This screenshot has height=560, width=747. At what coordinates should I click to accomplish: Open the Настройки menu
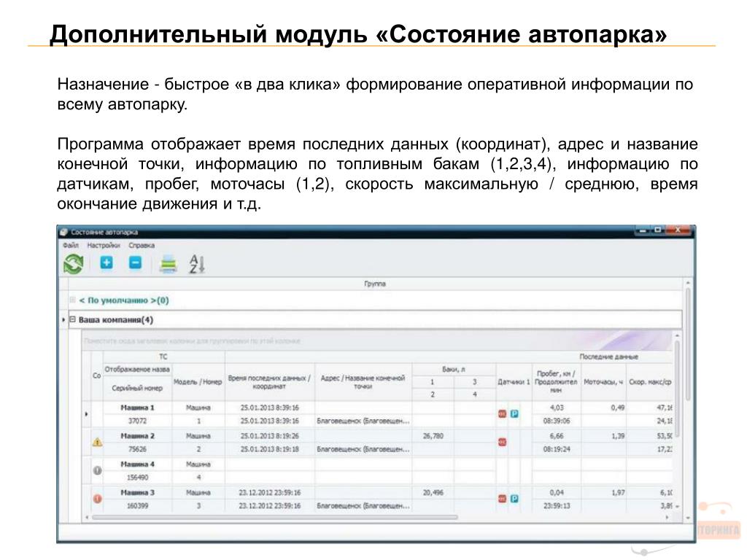tap(104, 245)
